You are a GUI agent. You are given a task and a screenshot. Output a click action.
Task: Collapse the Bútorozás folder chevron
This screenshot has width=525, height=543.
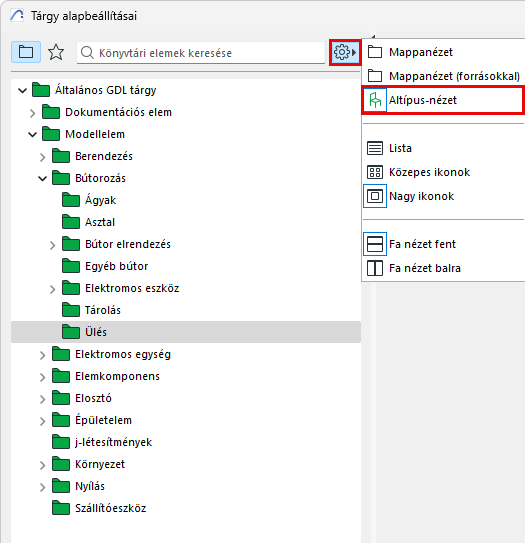43,178
